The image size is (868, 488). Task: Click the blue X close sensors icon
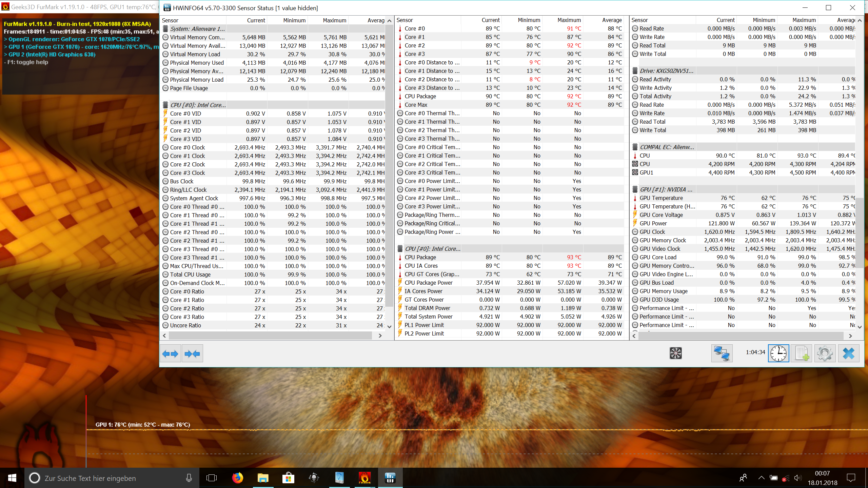click(x=849, y=353)
